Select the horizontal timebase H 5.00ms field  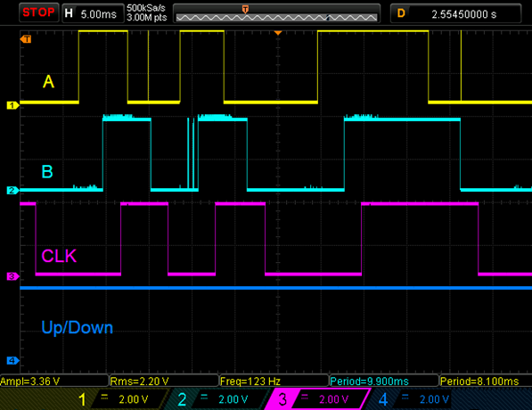[93, 13]
